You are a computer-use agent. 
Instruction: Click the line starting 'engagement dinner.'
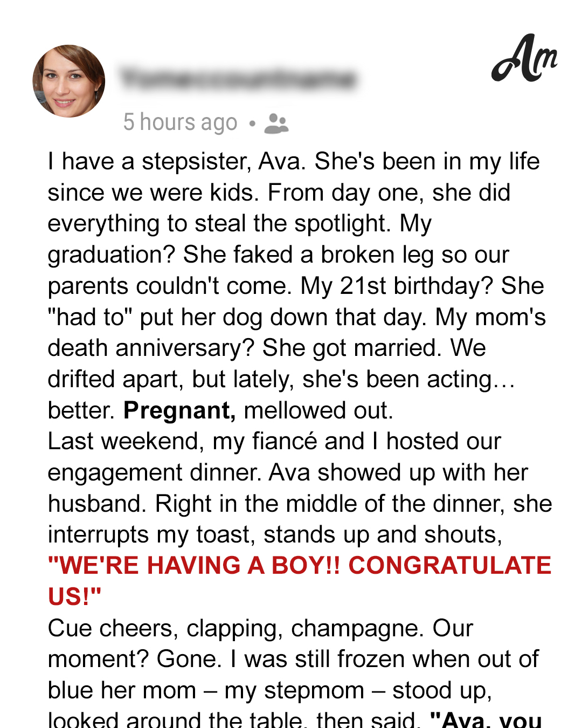click(x=288, y=473)
